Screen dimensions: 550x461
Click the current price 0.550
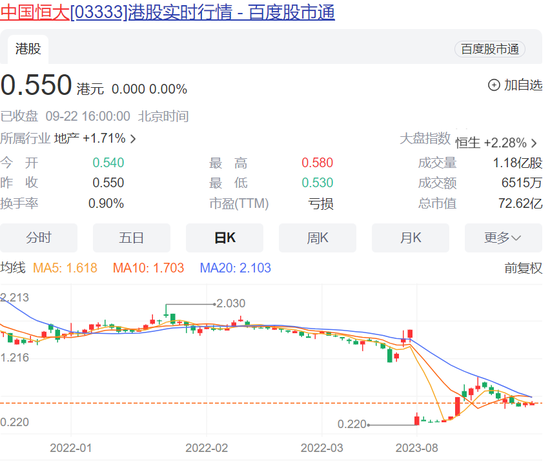tap(36, 85)
